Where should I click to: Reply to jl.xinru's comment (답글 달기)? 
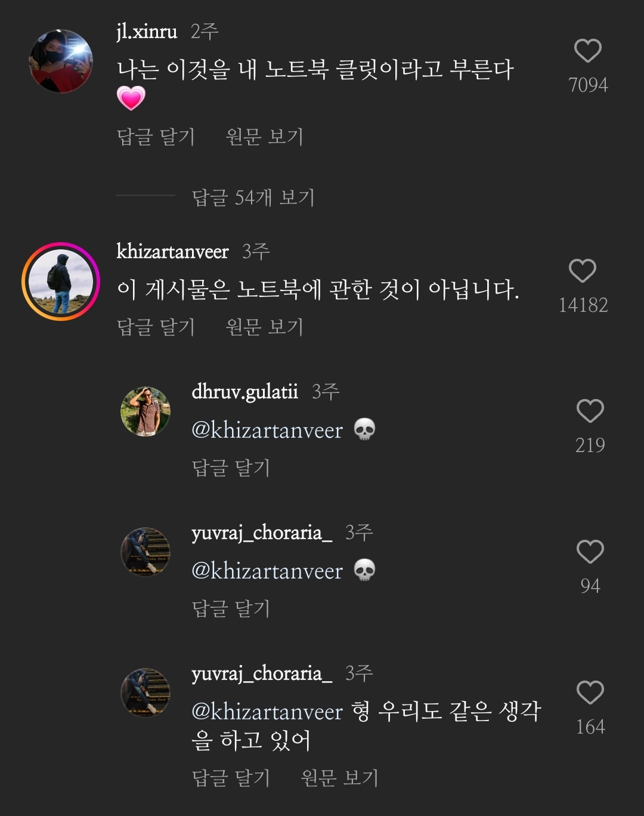pos(156,137)
